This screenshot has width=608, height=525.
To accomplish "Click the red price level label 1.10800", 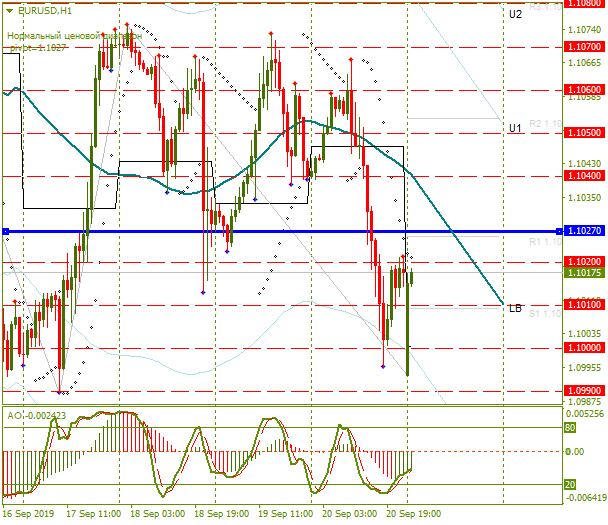I will (584, 3).
